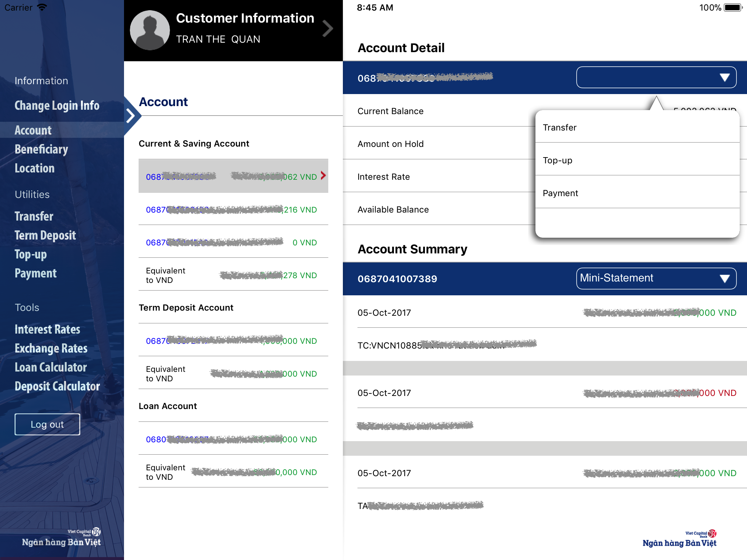Tap the Viet Capital Bank logo at bottom right
747x560 pixels.
[x=679, y=539]
